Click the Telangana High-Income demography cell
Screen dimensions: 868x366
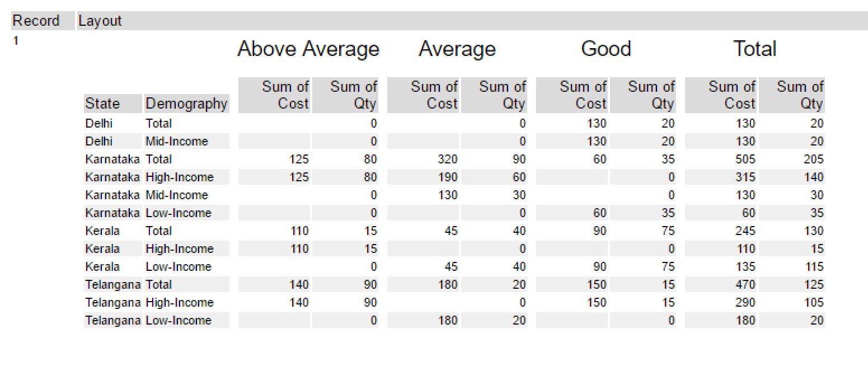coord(180,303)
